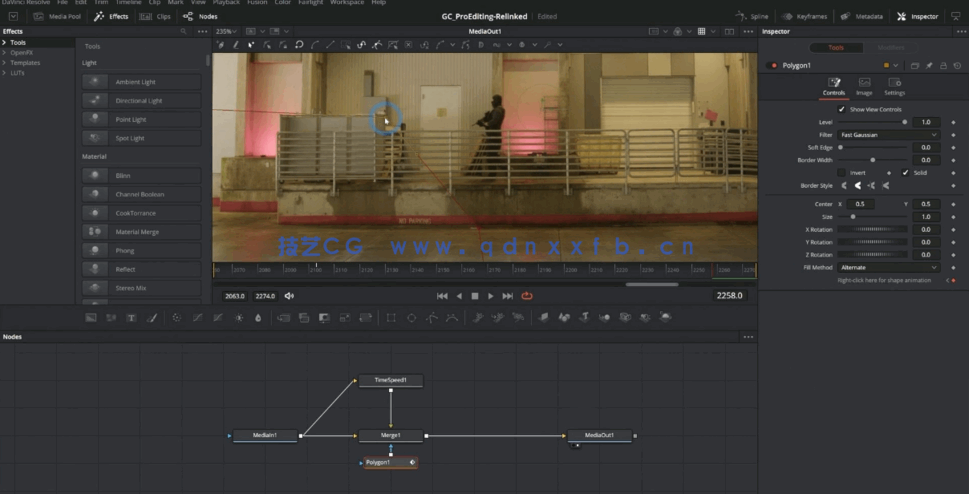This screenshot has height=494, width=969.
Task: Add a Polygon mask tool
Action: [432, 317]
